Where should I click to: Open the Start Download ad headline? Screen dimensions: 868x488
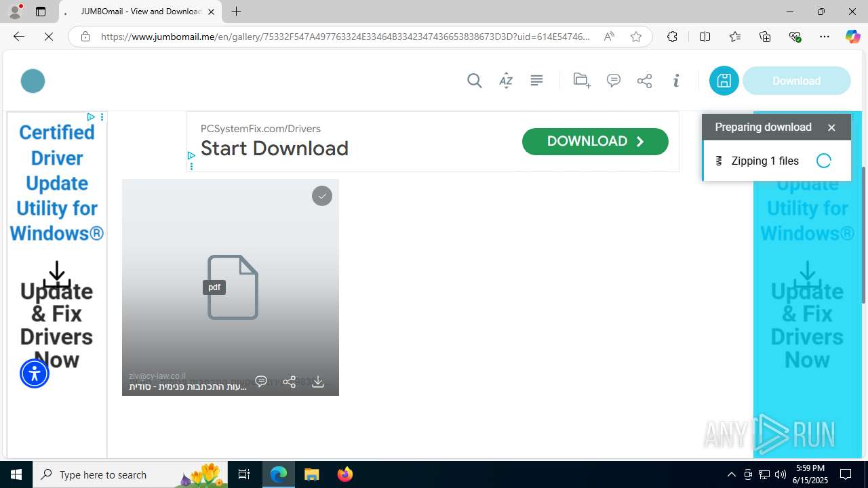[275, 148]
